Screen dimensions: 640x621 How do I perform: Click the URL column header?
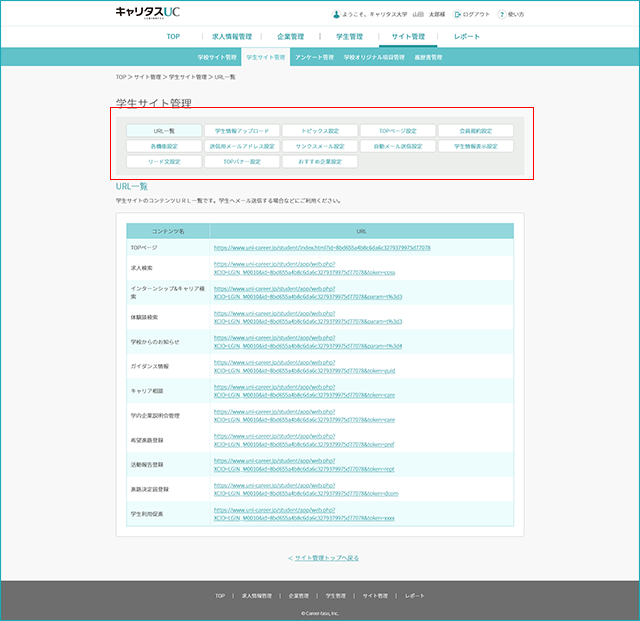tap(362, 231)
